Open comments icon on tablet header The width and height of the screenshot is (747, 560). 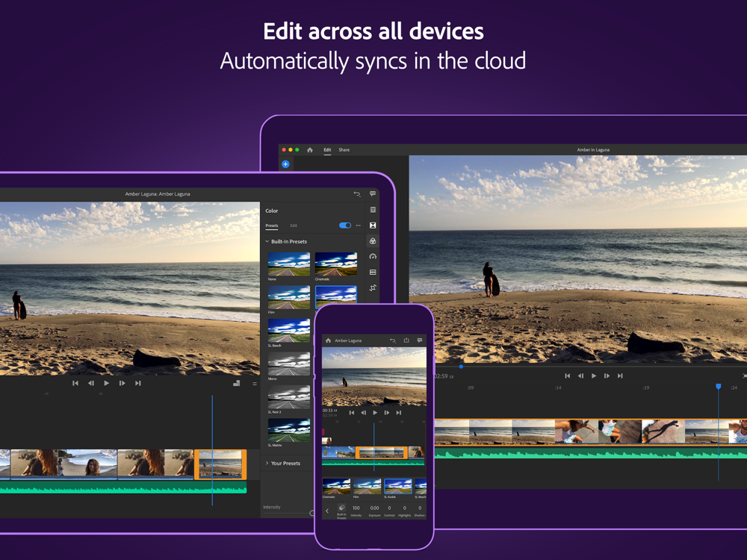[x=373, y=194]
